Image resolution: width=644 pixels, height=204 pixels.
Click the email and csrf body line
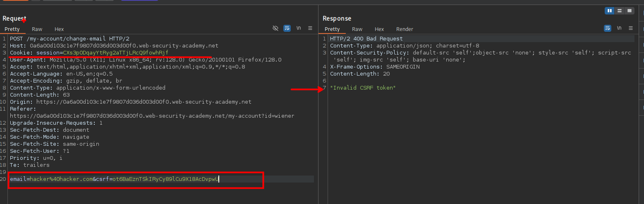114,179
